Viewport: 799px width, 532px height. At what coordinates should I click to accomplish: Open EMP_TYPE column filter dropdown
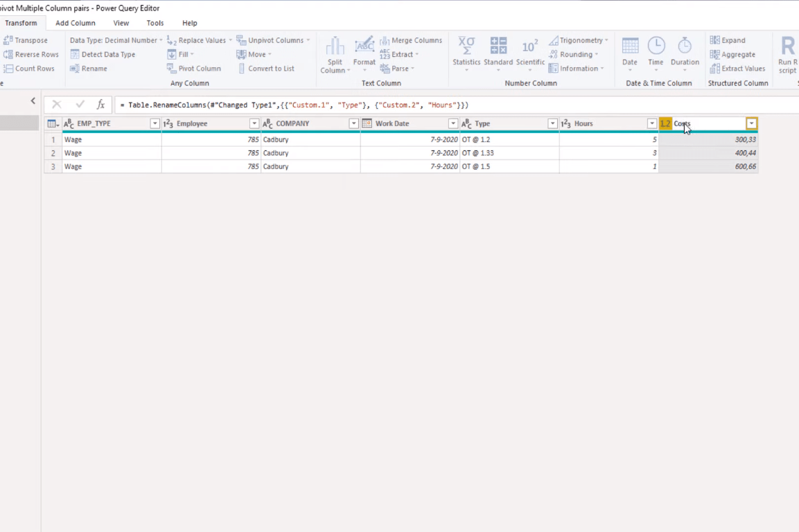tap(155, 124)
